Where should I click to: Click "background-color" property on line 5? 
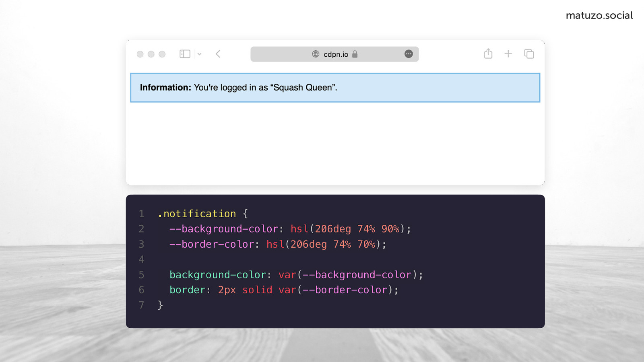[218, 275]
